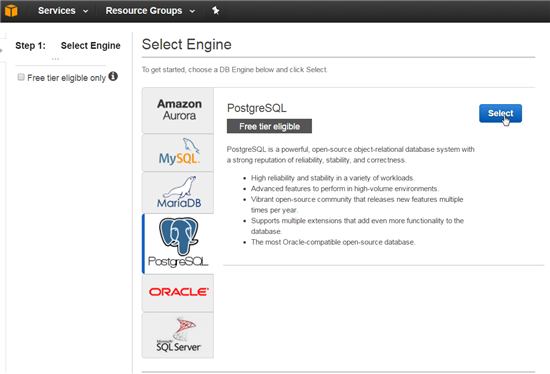Choose the Amazon Aurora engine tile
Screen dimensions: 550x374
click(178, 110)
